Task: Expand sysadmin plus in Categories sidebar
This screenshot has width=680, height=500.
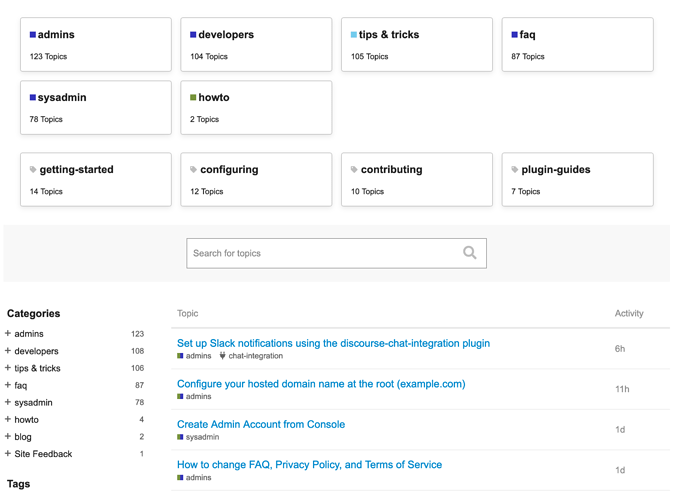Action: (8, 402)
